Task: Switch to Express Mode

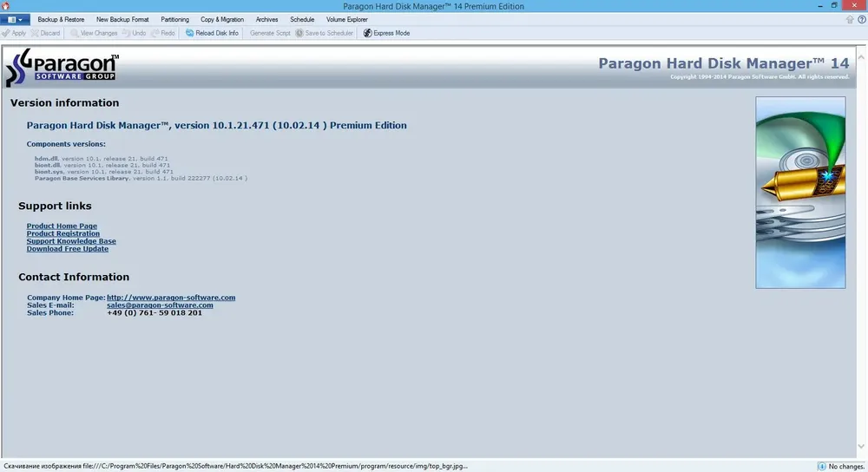Action: 386,33
